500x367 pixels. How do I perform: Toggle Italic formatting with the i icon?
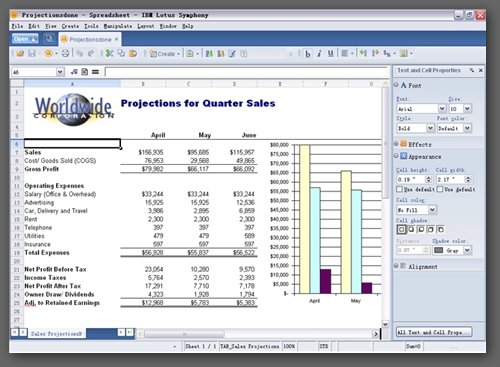point(319,54)
